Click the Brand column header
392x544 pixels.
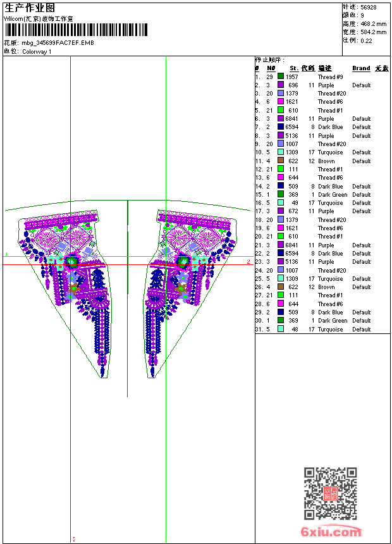click(x=361, y=68)
